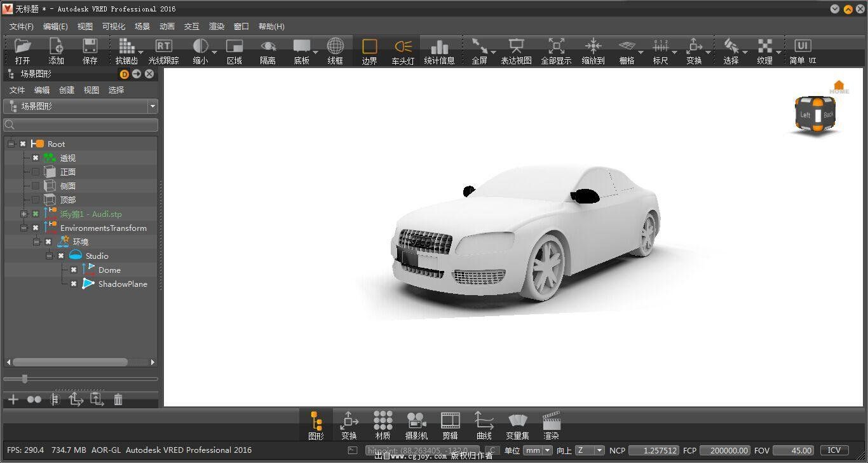Open the 文件(F) menu
This screenshot has width=868, height=463.
21,27
